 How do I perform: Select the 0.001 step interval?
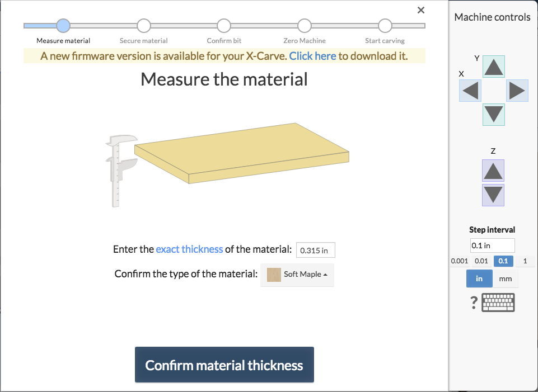click(x=459, y=261)
